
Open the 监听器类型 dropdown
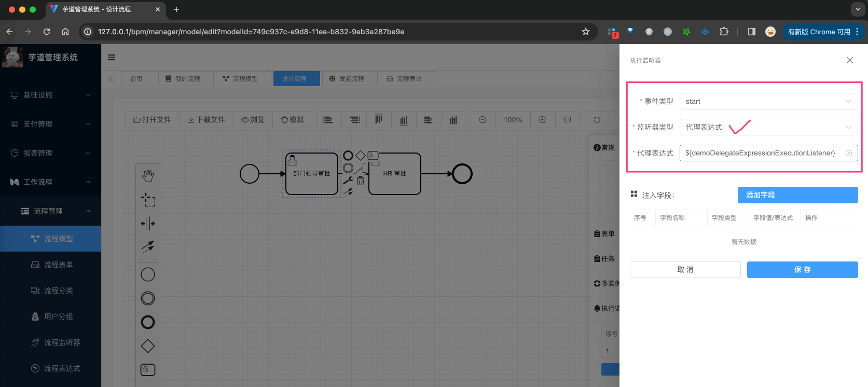(x=768, y=127)
